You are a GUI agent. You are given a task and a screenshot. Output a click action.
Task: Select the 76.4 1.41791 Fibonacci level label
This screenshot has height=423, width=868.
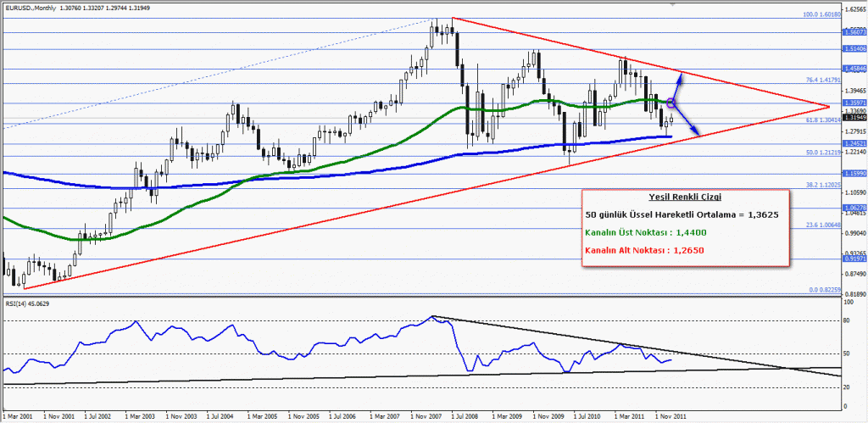click(x=822, y=81)
